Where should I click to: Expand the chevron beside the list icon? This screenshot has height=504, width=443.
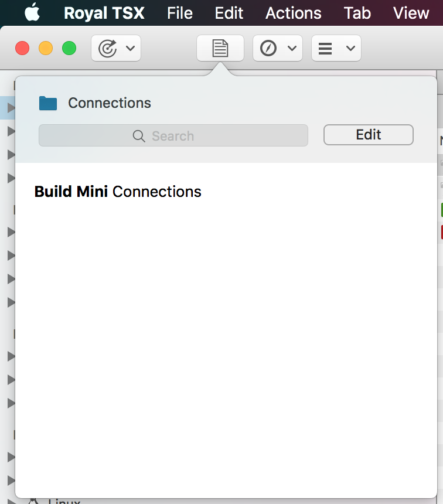pos(350,48)
